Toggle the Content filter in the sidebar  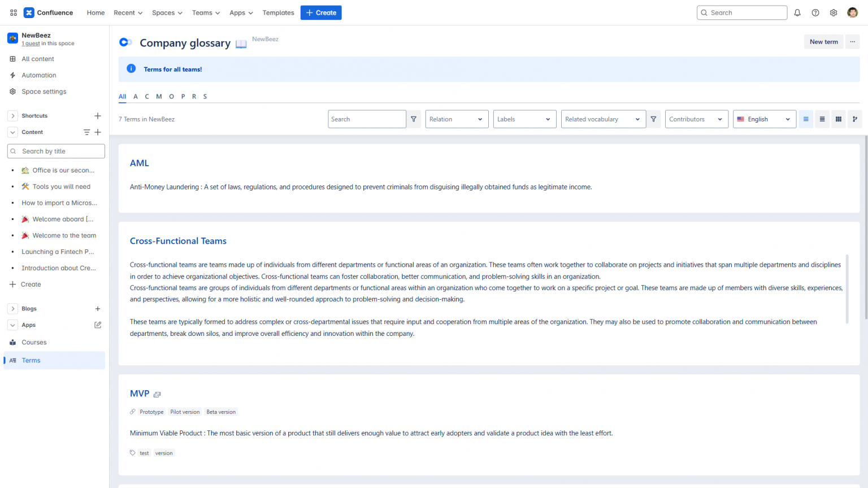pyautogui.click(x=86, y=132)
